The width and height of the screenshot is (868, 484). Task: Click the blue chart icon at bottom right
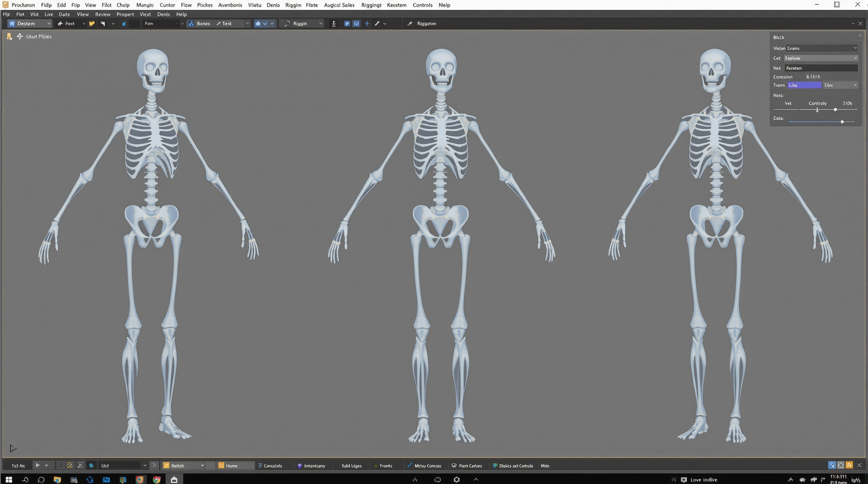[x=832, y=465]
